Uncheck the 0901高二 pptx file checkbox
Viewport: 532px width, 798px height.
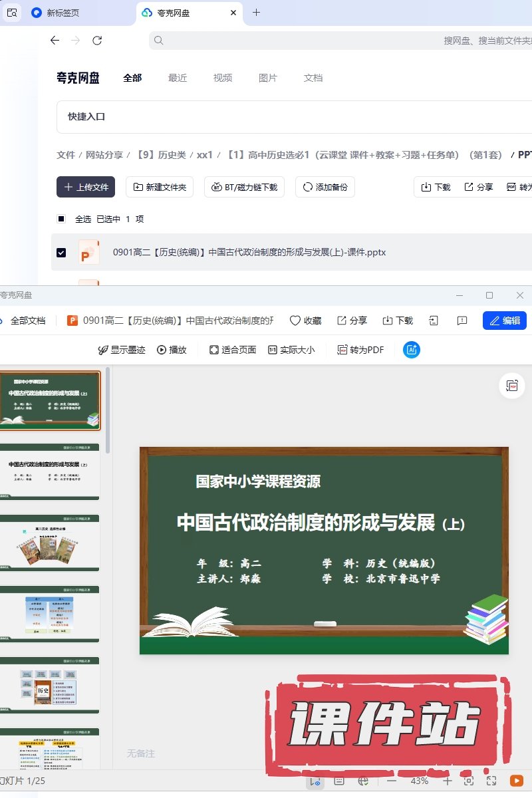point(61,253)
